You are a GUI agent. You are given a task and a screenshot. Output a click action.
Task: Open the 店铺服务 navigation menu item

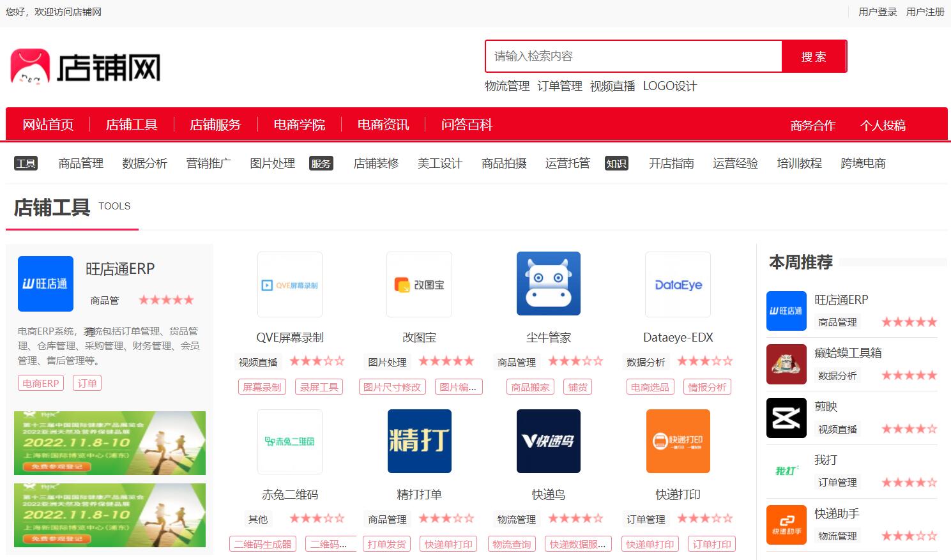[x=215, y=125]
